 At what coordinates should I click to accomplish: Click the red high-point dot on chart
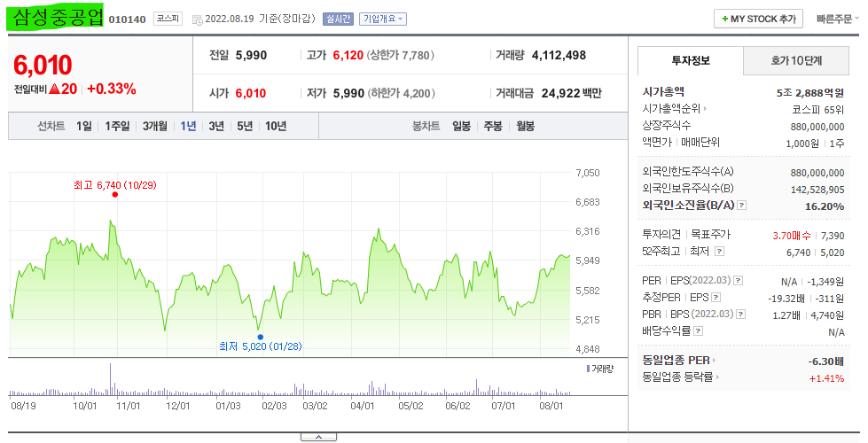pyautogui.click(x=115, y=194)
